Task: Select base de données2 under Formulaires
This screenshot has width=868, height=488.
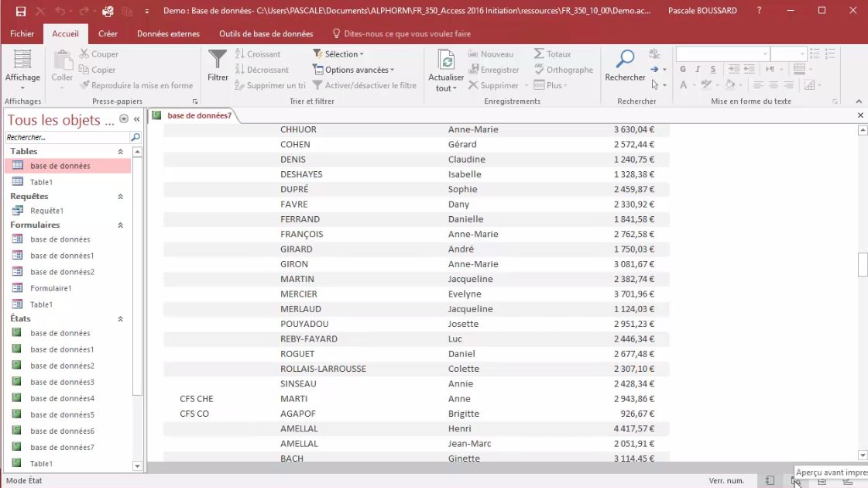Action: tap(62, 272)
